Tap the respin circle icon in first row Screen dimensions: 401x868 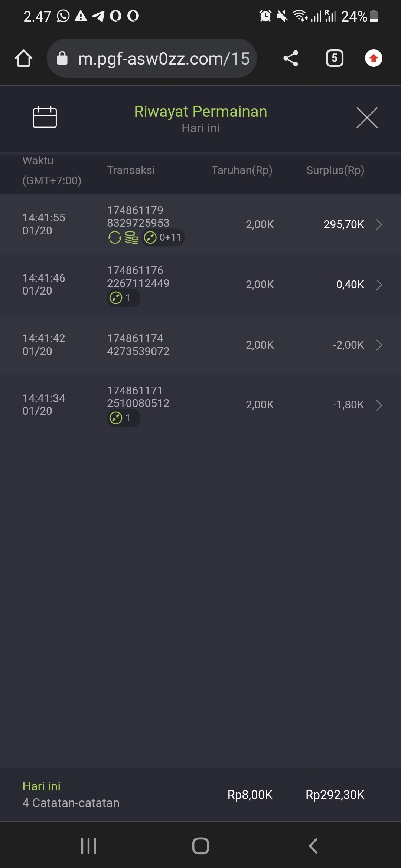coord(115,237)
